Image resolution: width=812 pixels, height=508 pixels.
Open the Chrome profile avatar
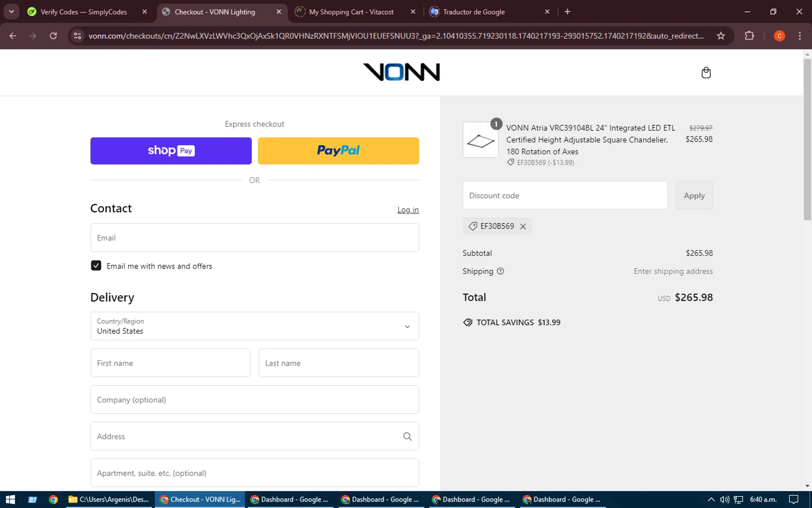click(780, 36)
